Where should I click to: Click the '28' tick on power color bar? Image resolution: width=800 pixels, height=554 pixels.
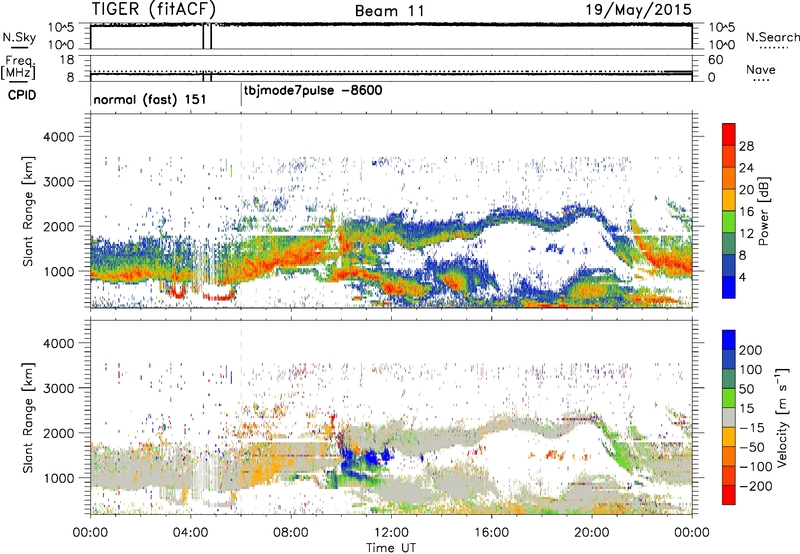(746, 146)
